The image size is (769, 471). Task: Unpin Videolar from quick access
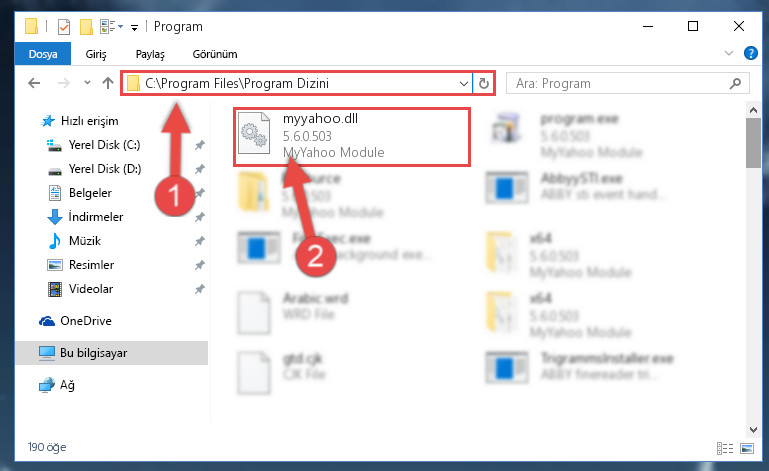(200, 289)
